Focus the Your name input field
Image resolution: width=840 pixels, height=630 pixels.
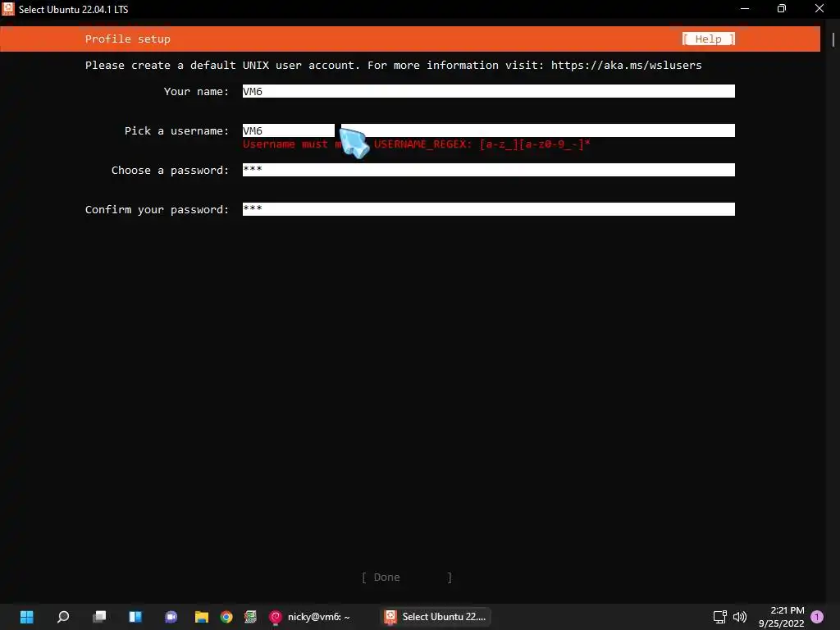pyautogui.click(x=488, y=91)
